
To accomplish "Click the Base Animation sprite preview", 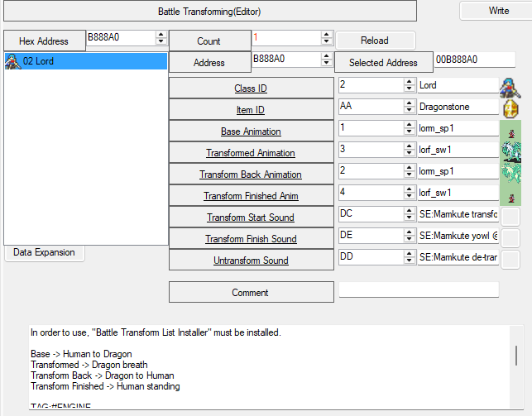I will (510, 130).
